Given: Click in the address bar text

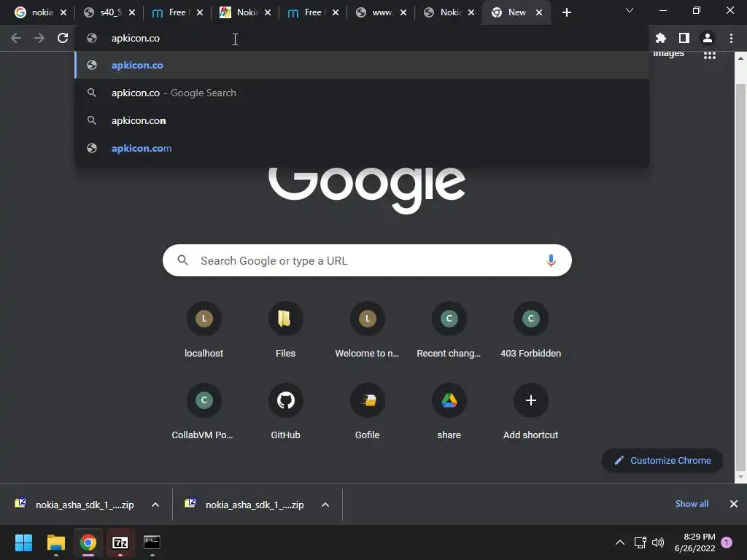Looking at the screenshot, I should [x=135, y=38].
